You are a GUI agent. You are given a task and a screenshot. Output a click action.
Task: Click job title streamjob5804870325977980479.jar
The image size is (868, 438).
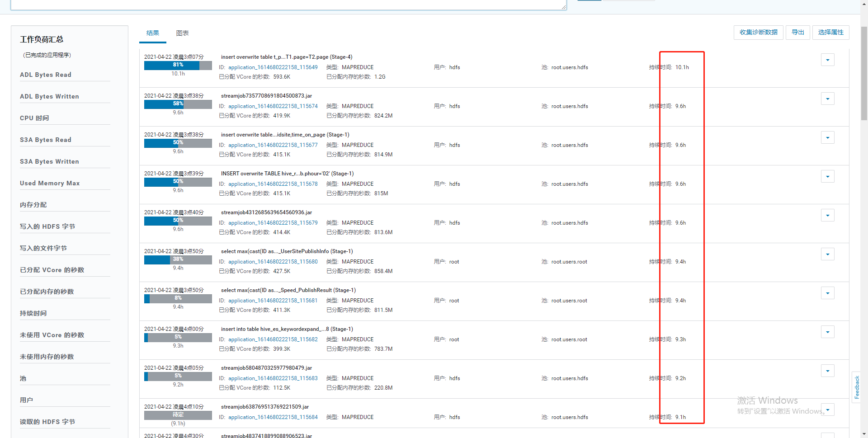266,368
